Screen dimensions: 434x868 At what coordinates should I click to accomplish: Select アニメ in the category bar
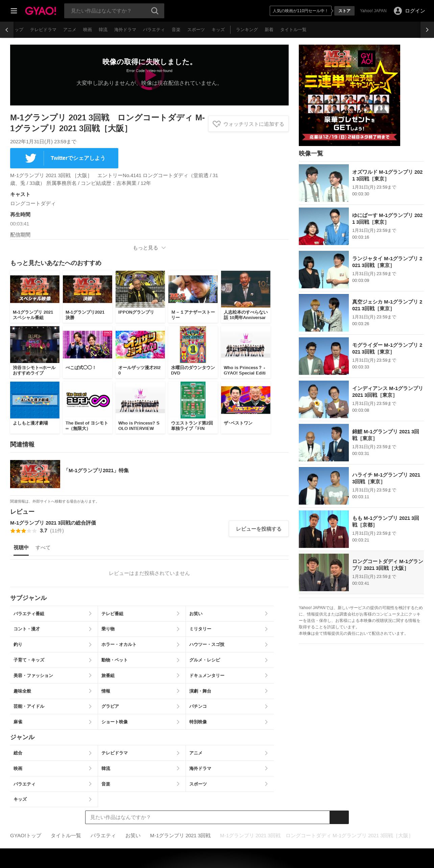(x=70, y=30)
